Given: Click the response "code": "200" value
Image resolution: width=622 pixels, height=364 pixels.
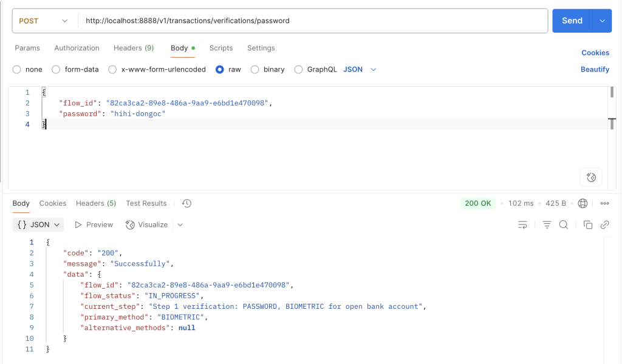Looking at the screenshot, I should coord(108,253).
